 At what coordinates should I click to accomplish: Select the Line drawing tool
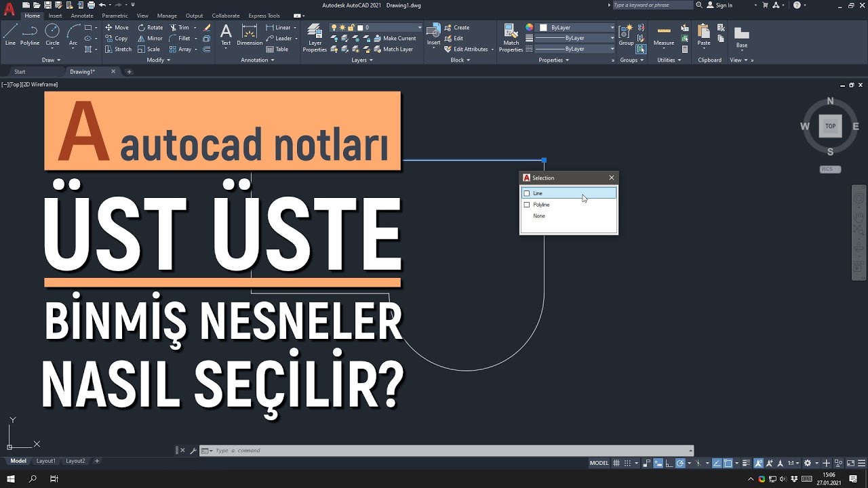coord(10,34)
